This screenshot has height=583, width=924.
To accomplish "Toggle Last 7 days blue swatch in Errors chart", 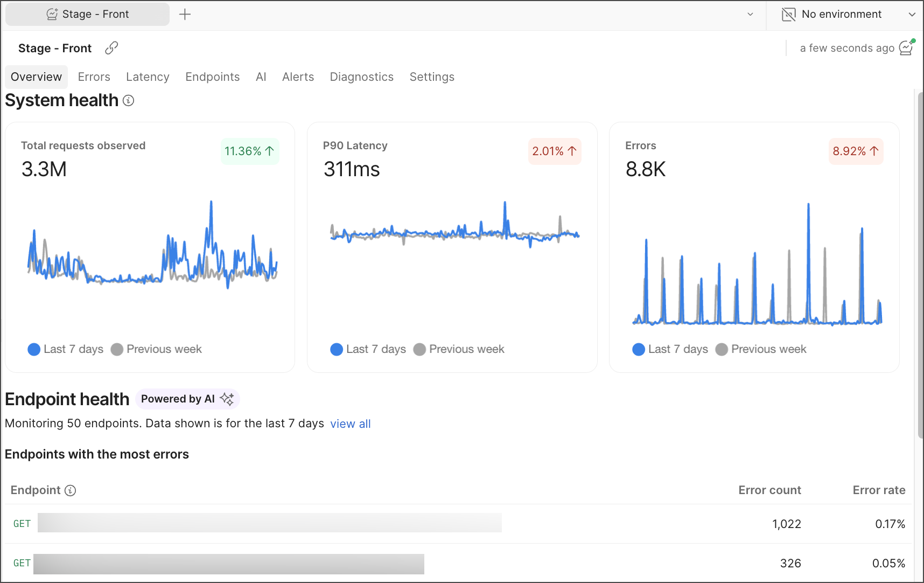I will [639, 349].
